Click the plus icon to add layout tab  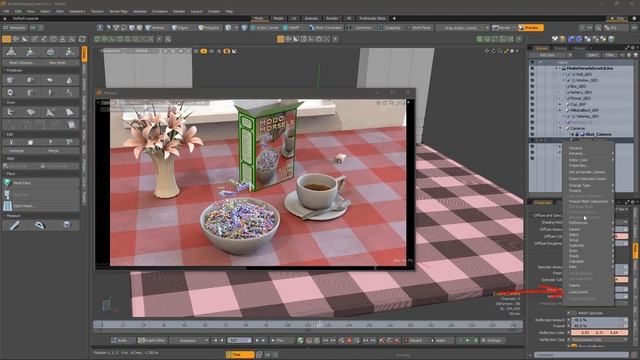(x=394, y=18)
